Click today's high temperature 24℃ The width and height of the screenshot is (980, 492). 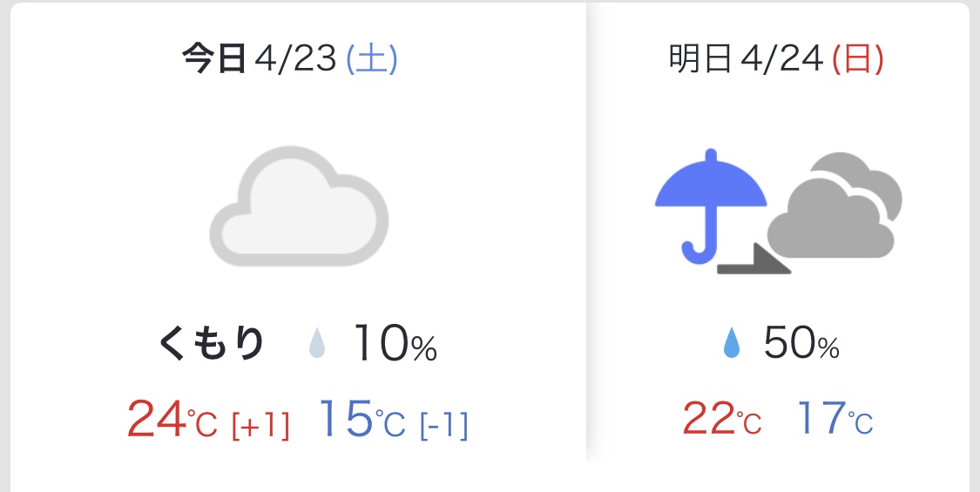(172, 420)
